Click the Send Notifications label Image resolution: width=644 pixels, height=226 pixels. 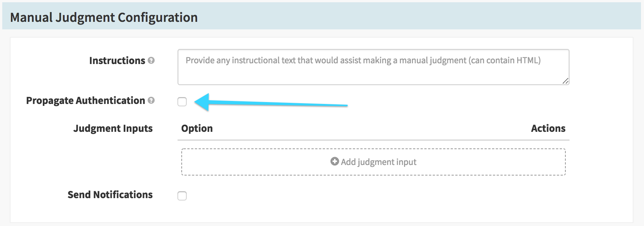click(x=110, y=195)
